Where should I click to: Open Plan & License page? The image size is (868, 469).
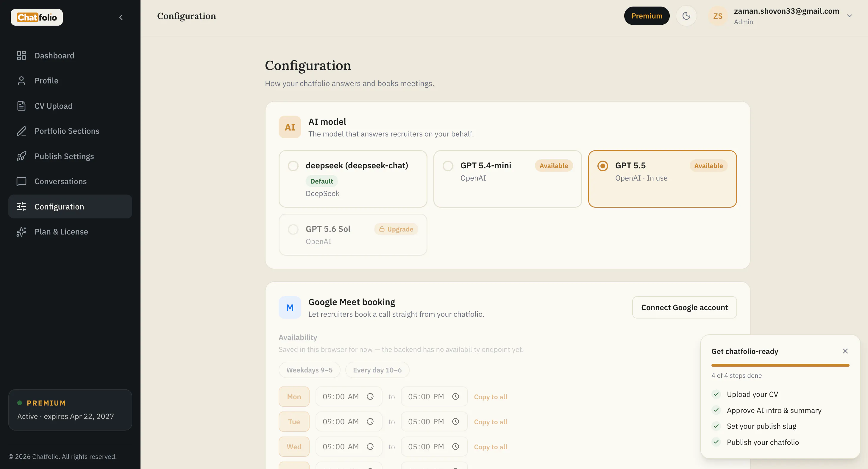[x=70, y=232]
